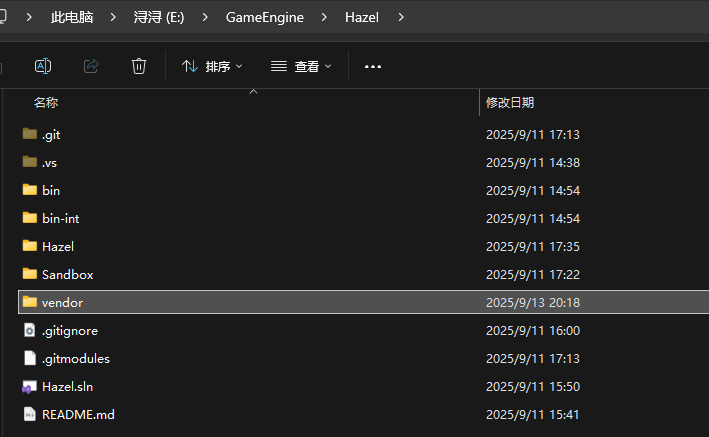The width and height of the screenshot is (709, 437).
Task: Open the 排序 sort dropdown
Action: (212, 66)
